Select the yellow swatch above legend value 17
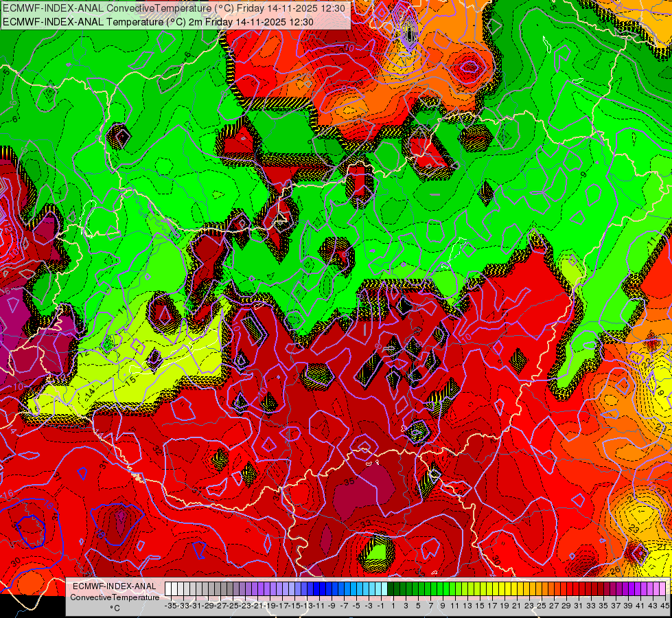Screen dimensions: 672x618 click(489, 588)
